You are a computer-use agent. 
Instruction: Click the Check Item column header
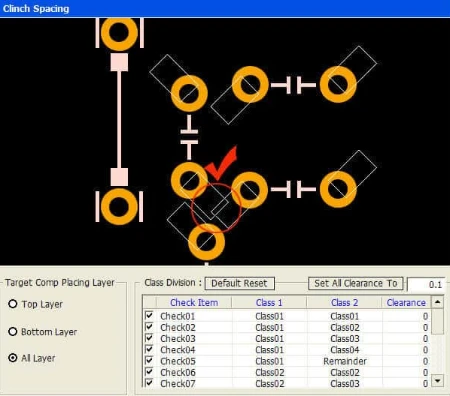(194, 303)
